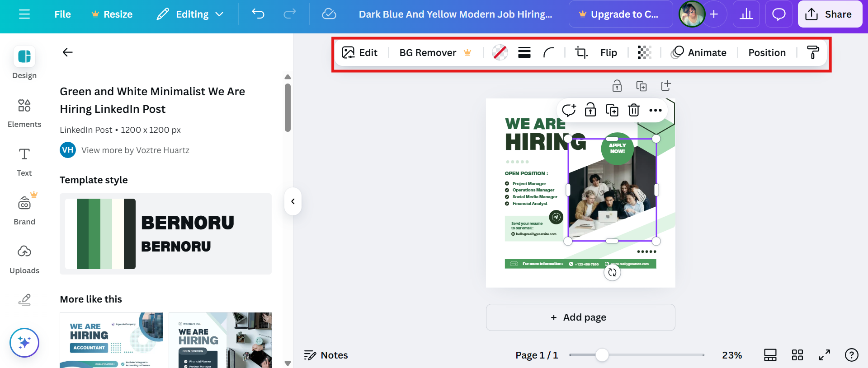
Task: Select the Page 1 / 1 indicator
Action: tap(537, 355)
